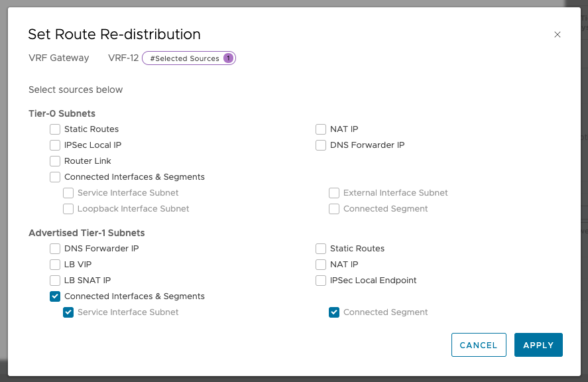Enable Static Routes under Tier-0 Subnets
This screenshot has height=382, width=588.
click(55, 129)
